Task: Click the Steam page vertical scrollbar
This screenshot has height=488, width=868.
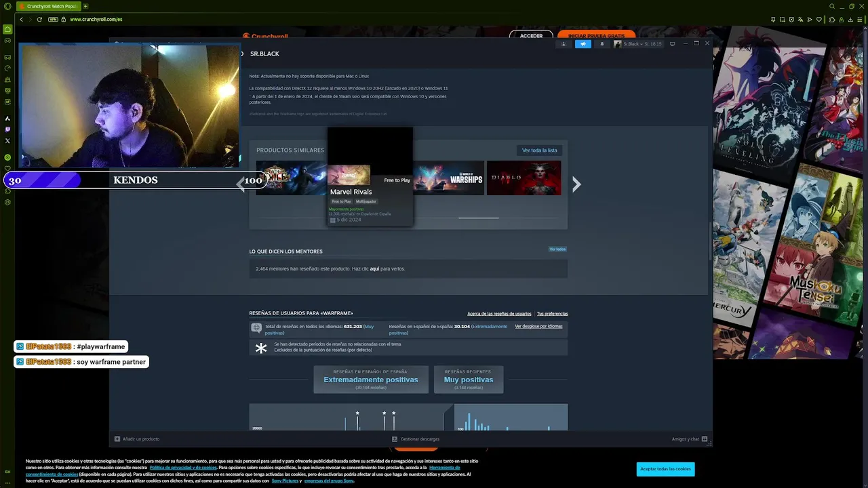Action: (710, 241)
